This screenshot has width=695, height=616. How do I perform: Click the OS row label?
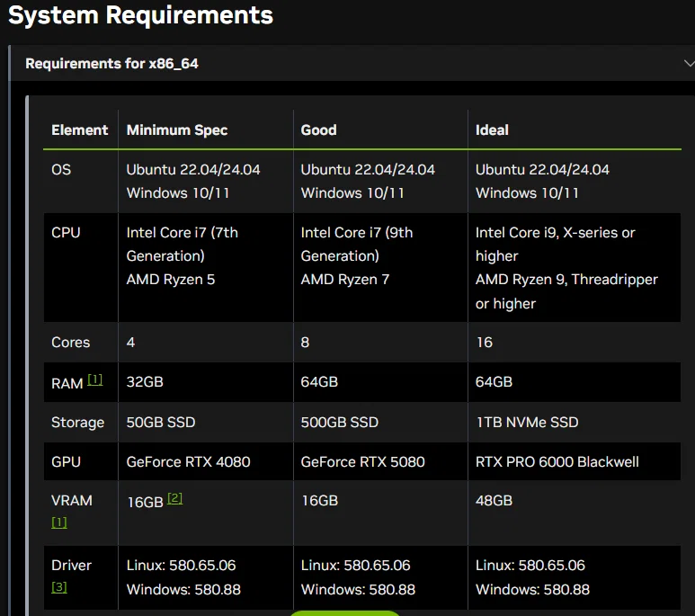(61, 169)
